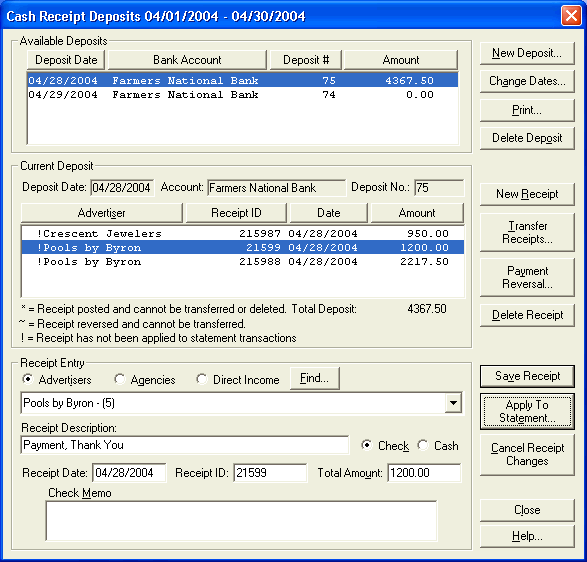This screenshot has width=587, height=562.
Task: Open Help
Action: (527, 536)
